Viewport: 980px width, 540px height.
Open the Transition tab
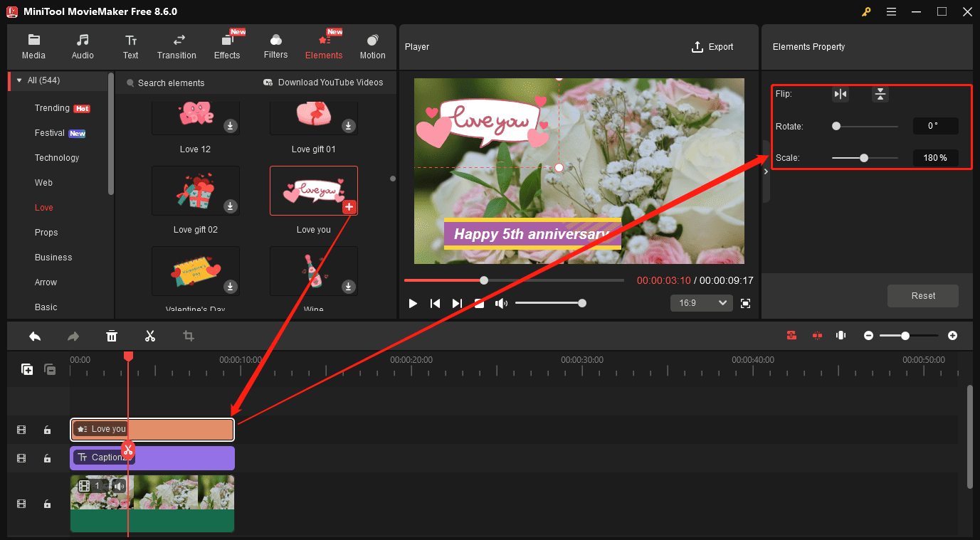point(176,47)
